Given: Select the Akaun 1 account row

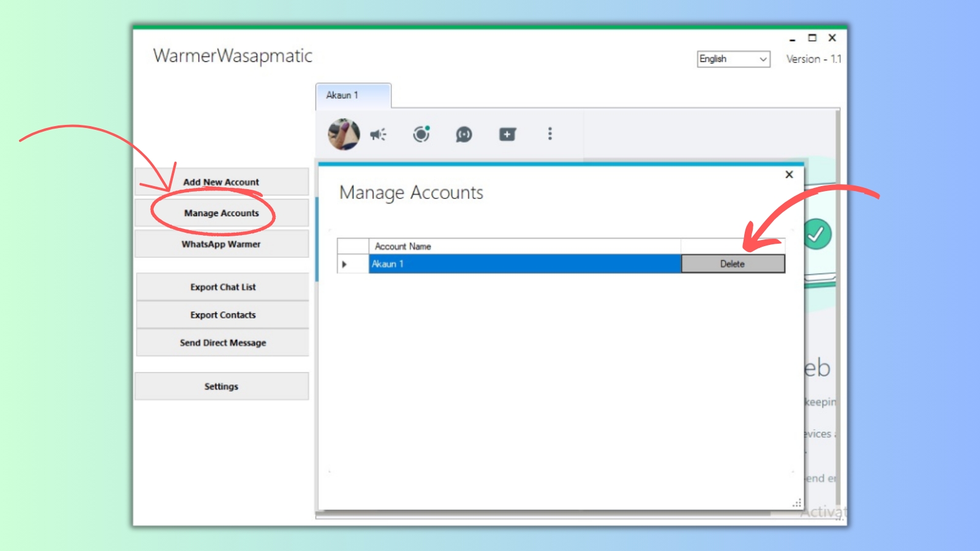Looking at the screenshot, I should (524, 264).
